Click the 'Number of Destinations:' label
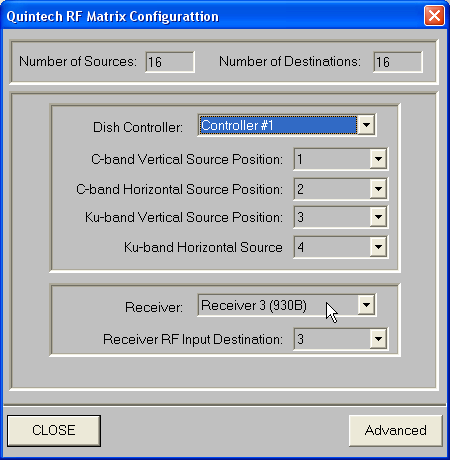 pyautogui.click(x=290, y=62)
